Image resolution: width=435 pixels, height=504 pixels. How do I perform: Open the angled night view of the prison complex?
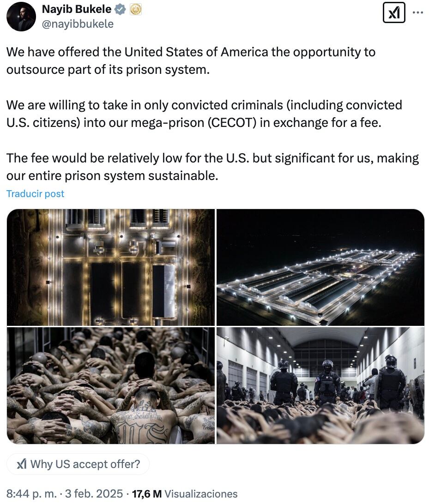click(320, 267)
